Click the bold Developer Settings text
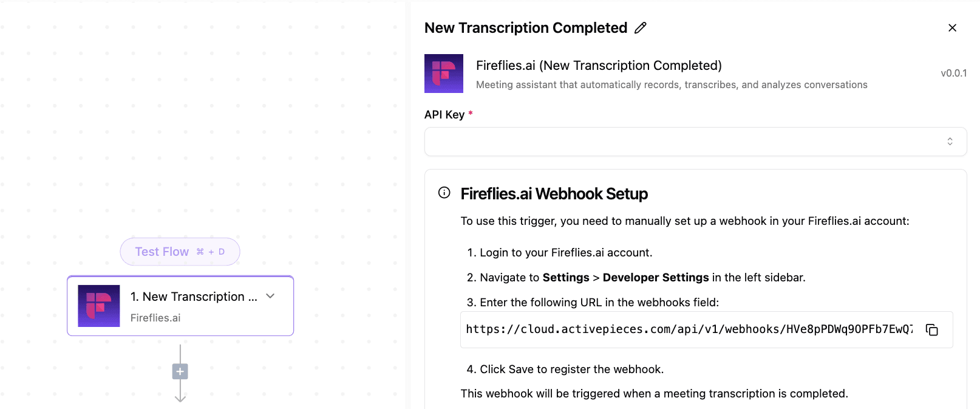This screenshot has width=980, height=409. click(656, 278)
